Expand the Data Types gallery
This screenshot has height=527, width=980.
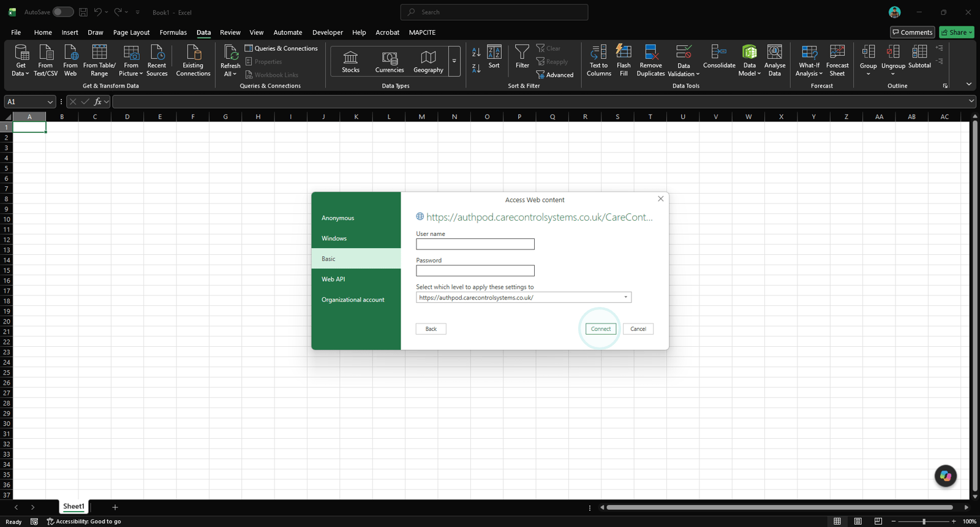(454, 61)
